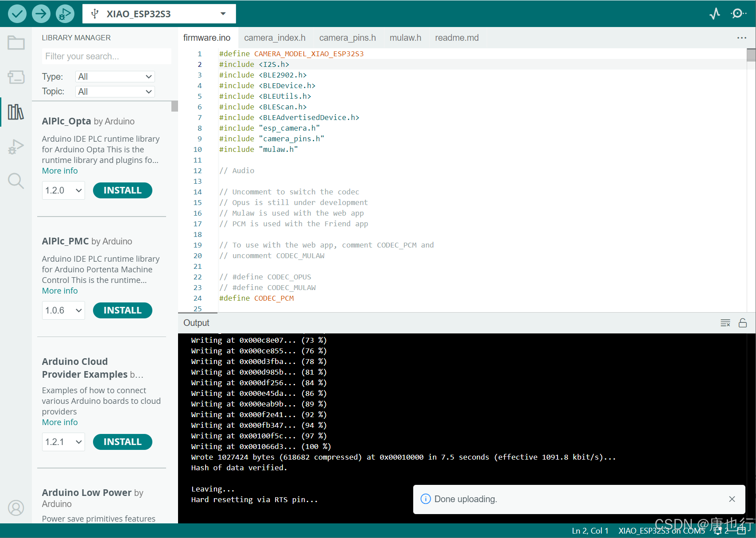The width and height of the screenshot is (756, 538).
Task: Click the code editor vertical scrollbar thumb
Action: 751,55
